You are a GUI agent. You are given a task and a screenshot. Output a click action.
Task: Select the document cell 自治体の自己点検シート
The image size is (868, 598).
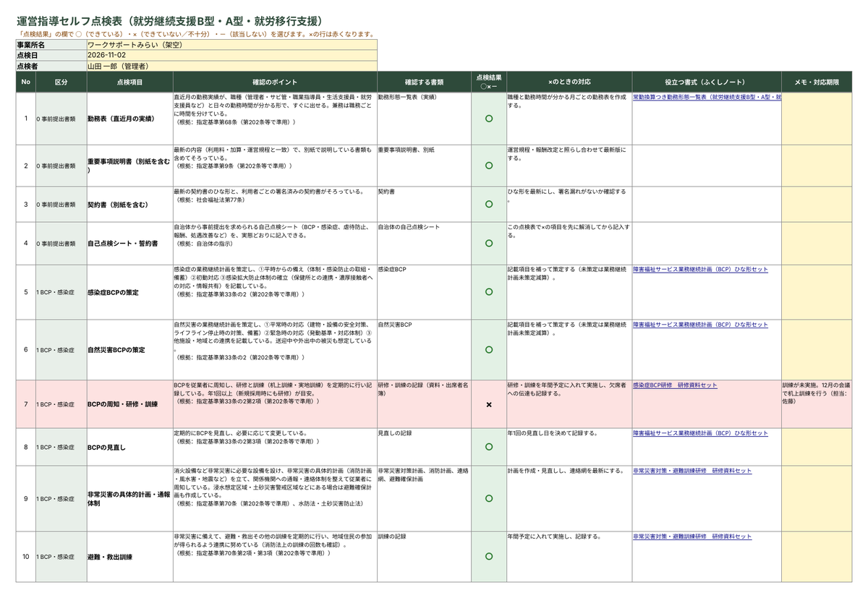[424, 244]
